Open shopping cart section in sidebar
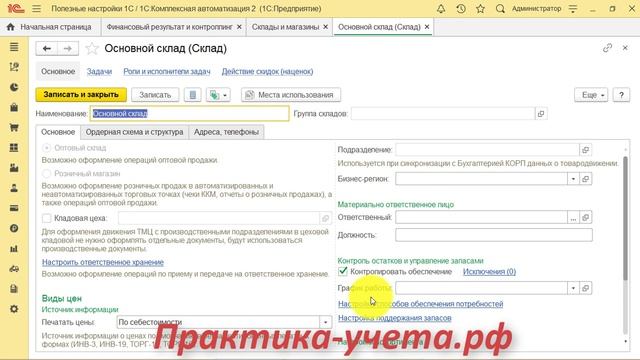The image size is (640, 360). pos(14,128)
